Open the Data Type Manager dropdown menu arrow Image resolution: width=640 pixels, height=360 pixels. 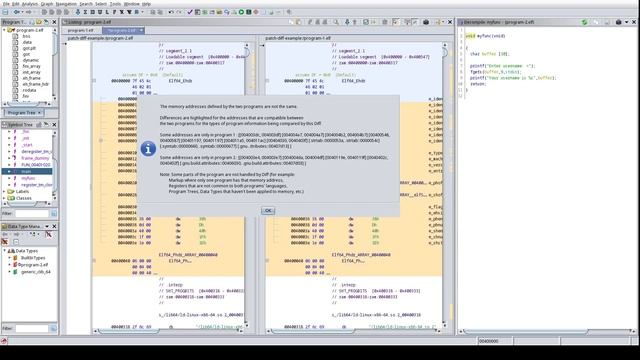(47, 226)
